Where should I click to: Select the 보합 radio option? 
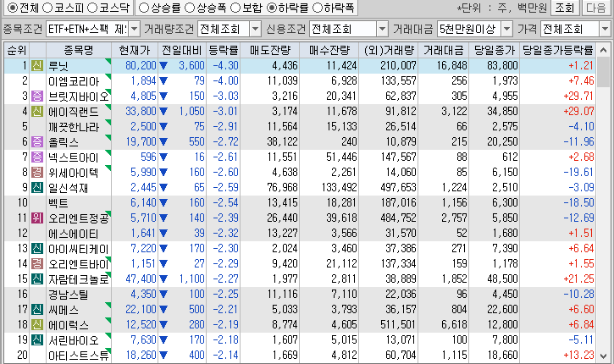pyautogui.click(x=235, y=8)
